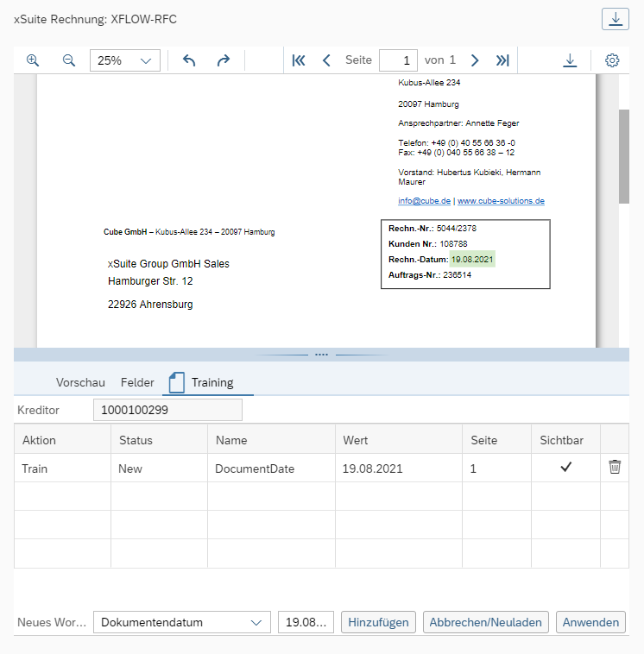Click xSuite Group GmbH Sales address line
This screenshot has height=654, width=644.
tap(168, 264)
